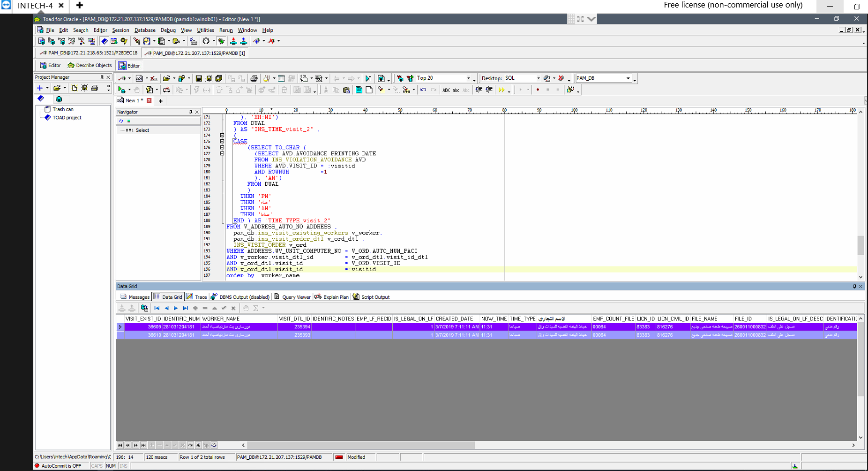Screen dimensions: 868x471
Task: Switch to the Messages tab
Action: coord(135,297)
